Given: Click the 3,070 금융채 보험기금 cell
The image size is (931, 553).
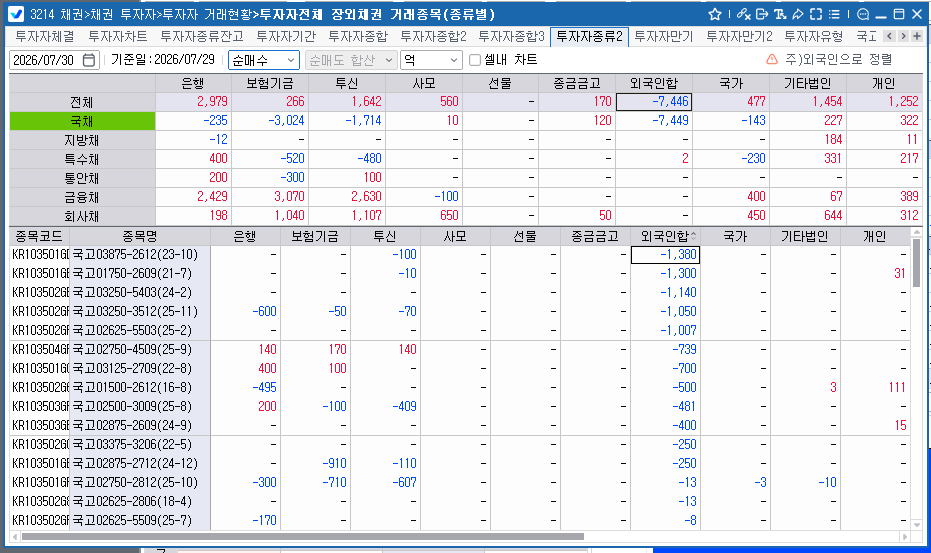Looking at the screenshot, I should point(270,197).
